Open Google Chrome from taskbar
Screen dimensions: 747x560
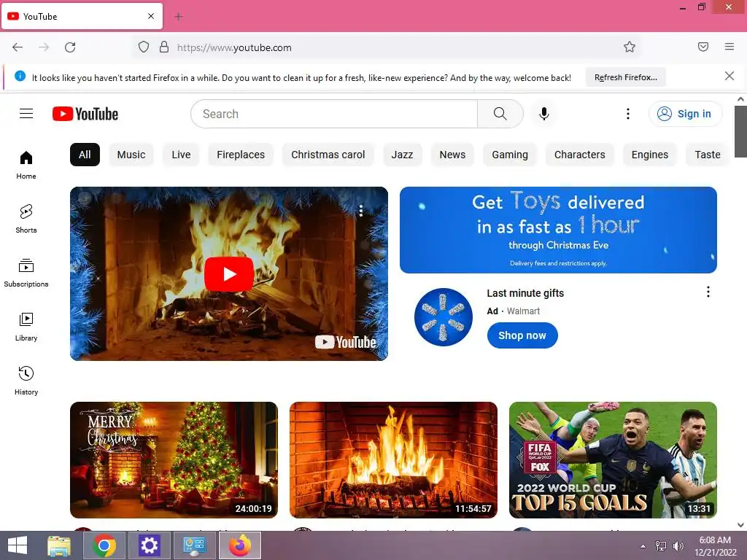coord(104,545)
